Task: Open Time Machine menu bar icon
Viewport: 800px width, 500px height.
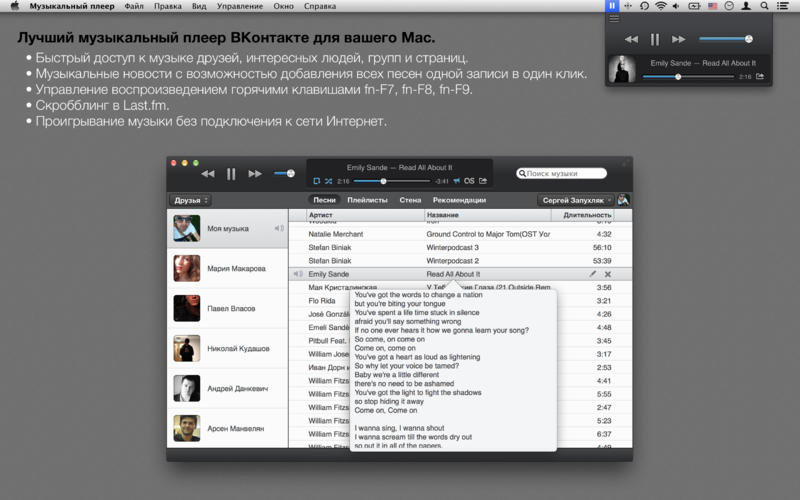Action: [x=644, y=6]
